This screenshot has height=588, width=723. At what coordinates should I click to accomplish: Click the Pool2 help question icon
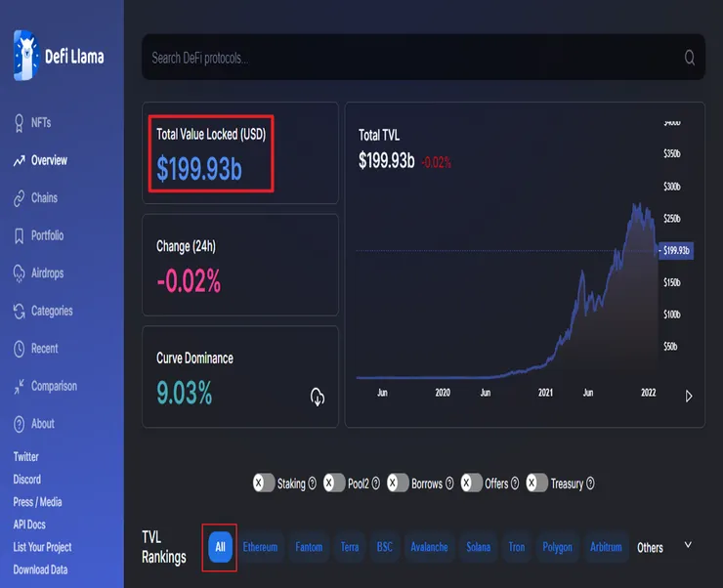point(376,483)
